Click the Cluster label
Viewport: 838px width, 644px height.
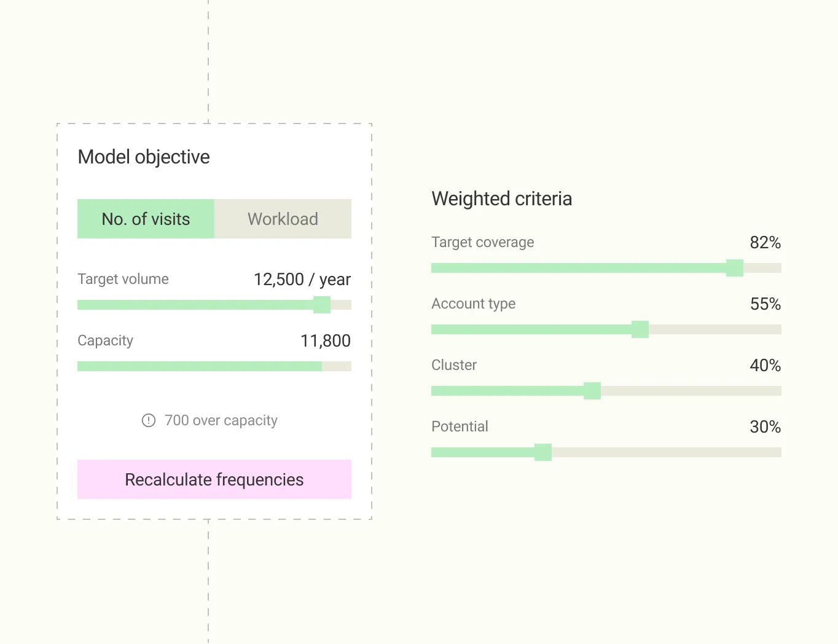(x=454, y=365)
